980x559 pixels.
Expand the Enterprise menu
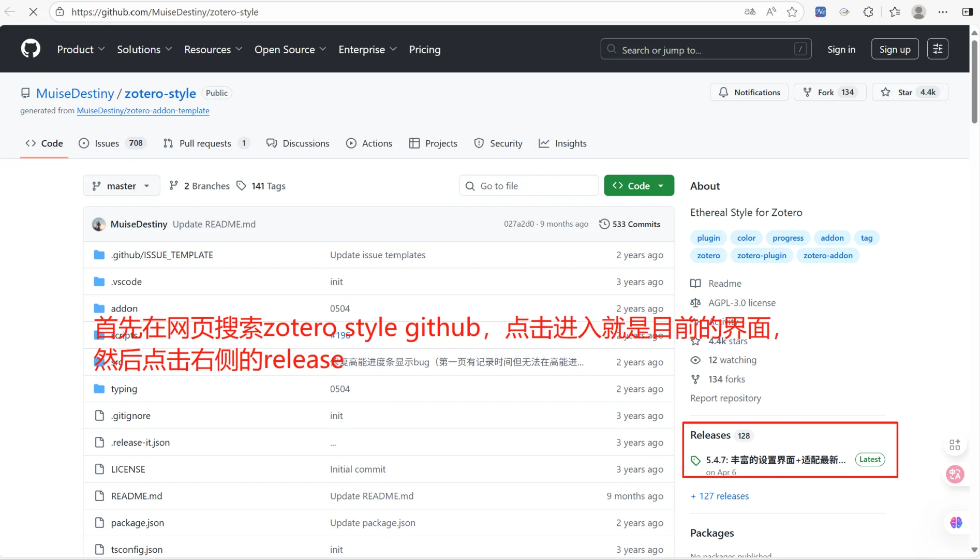pyautogui.click(x=367, y=49)
